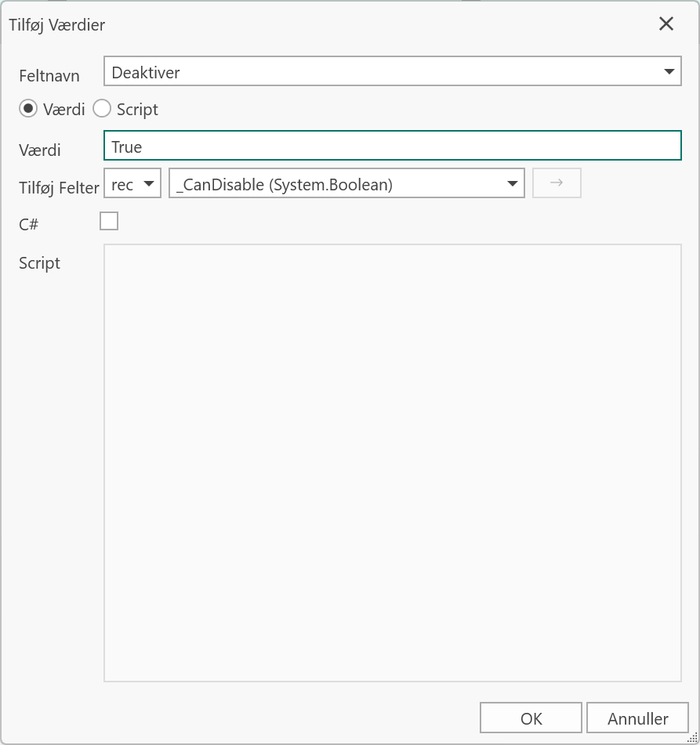Open the Feltnavn combo showing Deaktiver
Image resolution: width=700 pixels, height=745 pixels.
pyautogui.click(x=393, y=71)
